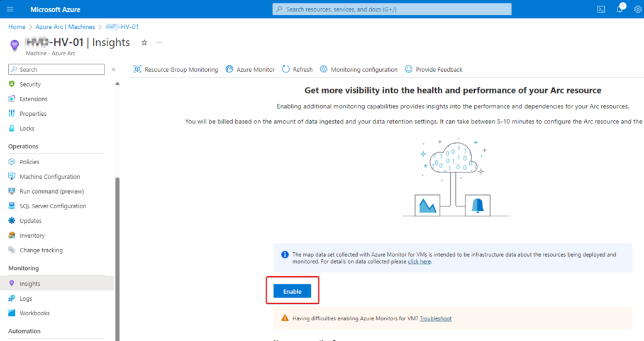Click the Machine Configuration icon
The height and width of the screenshot is (341, 644).
pos(11,176)
